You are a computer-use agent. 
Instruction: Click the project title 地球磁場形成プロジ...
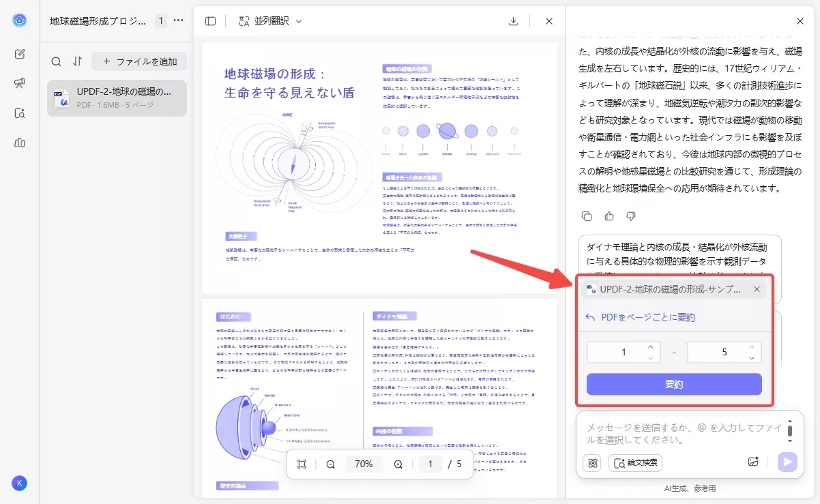click(98, 21)
